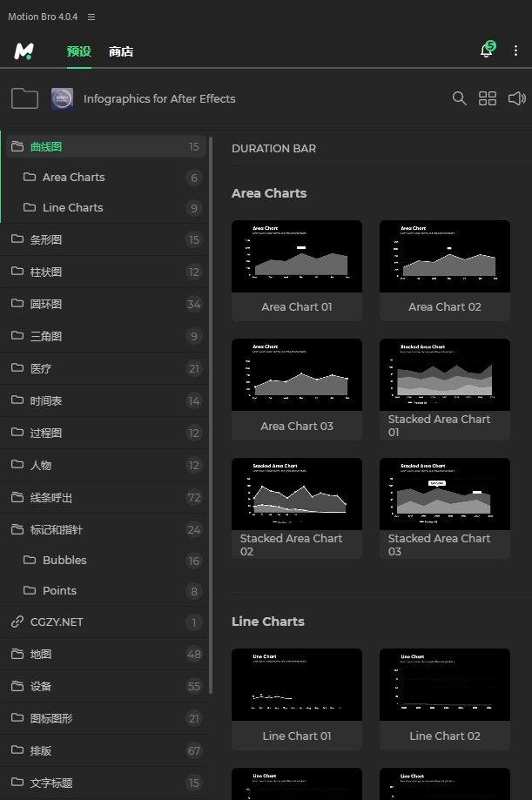Select the 柱状图 category
Screen dimensions: 532x800
[x=104, y=272]
